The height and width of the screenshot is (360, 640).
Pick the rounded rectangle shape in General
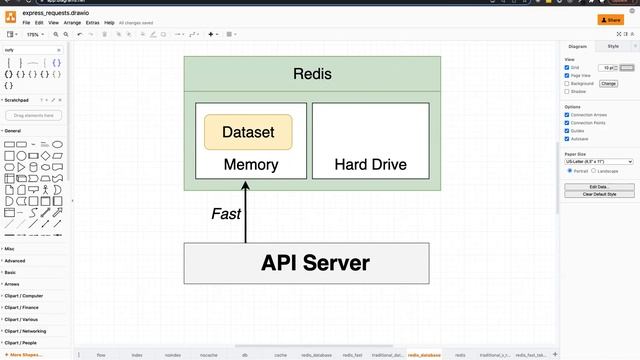point(21,144)
